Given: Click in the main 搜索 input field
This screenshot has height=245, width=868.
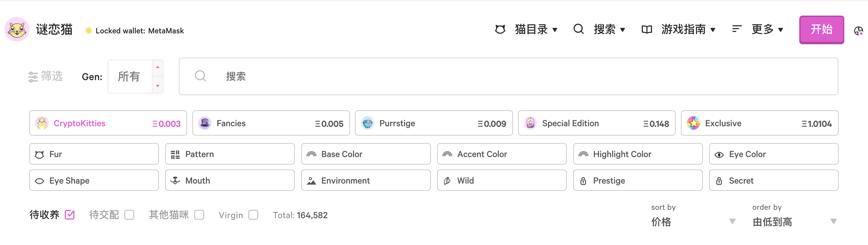Looking at the screenshot, I should pos(509,76).
